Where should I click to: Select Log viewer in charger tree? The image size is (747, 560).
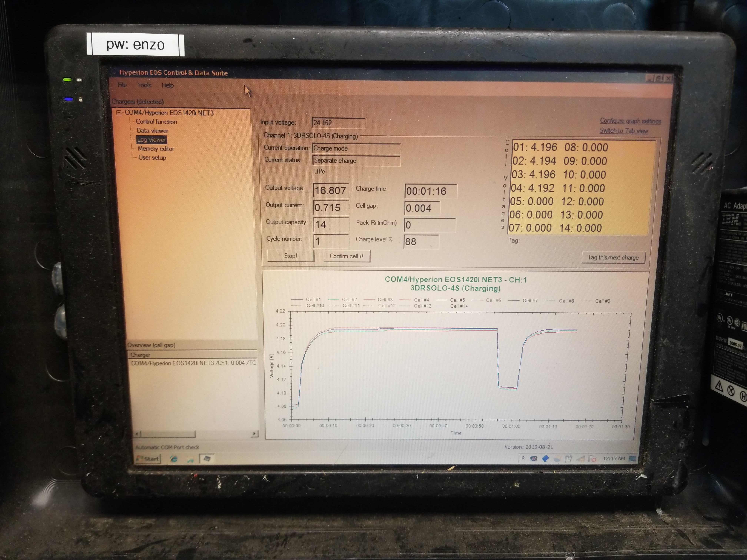(x=152, y=140)
